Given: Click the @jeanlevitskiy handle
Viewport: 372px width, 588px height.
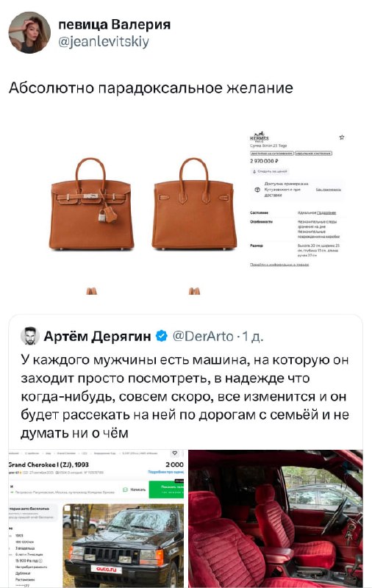Looking at the screenshot, I should (x=104, y=41).
